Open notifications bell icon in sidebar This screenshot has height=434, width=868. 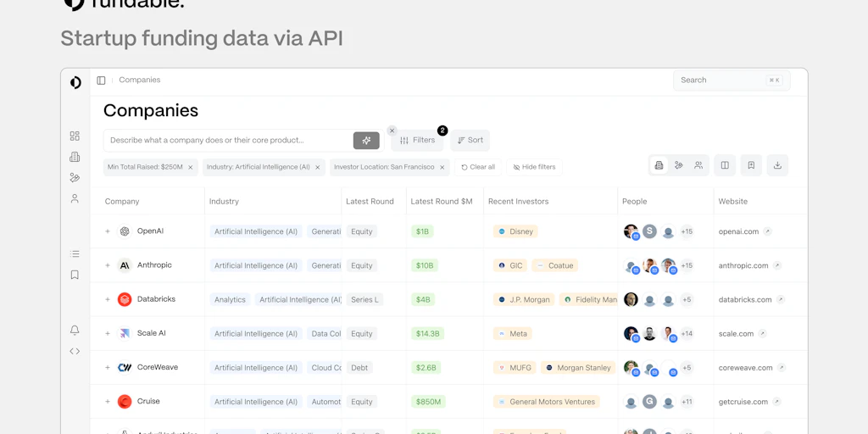pyautogui.click(x=75, y=331)
